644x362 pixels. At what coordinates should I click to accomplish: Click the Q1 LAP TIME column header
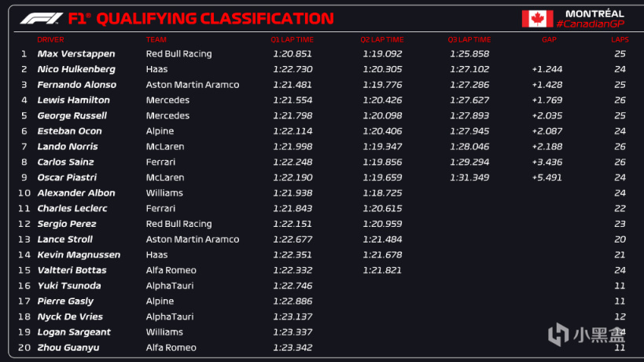(x=293, y=39)
